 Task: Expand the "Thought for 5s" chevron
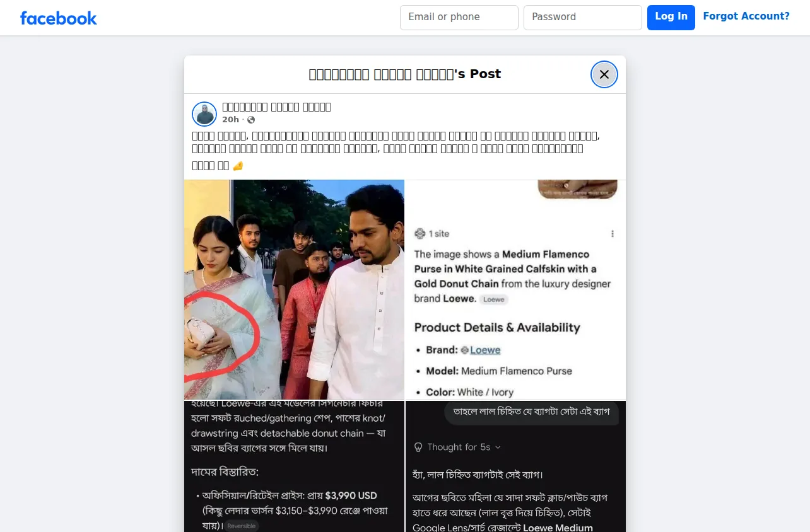point(498,448)
